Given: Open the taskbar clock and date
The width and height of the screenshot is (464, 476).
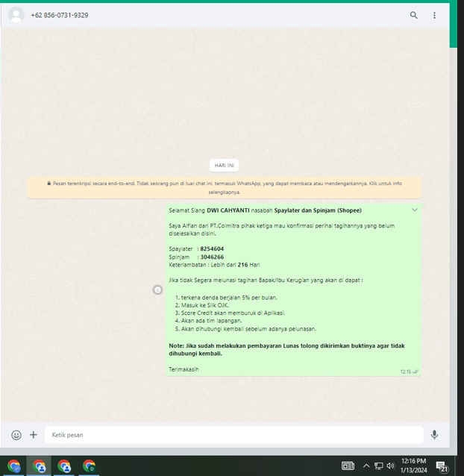Looking at the screenshot, I should click(x=413, y=466).
